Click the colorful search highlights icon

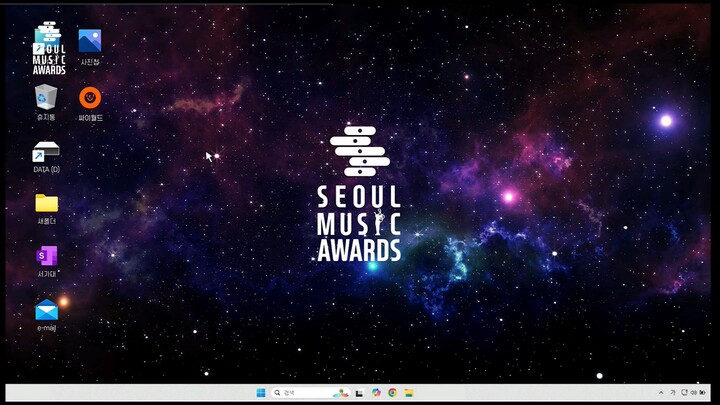click(341, 393)
